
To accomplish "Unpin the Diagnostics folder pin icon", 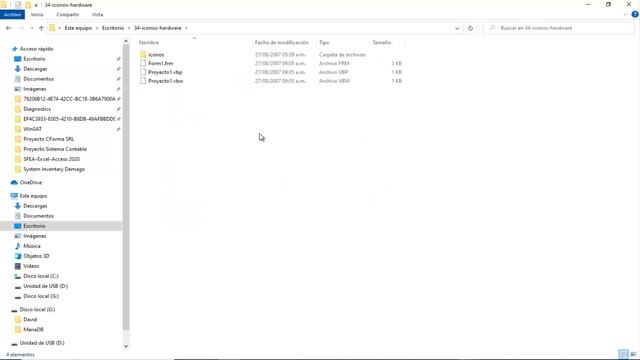I will (x=118, y=109).
